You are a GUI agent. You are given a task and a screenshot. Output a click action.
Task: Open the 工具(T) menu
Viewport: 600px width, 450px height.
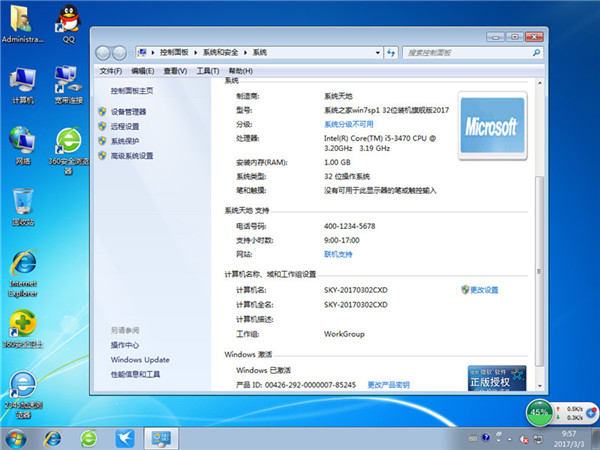tap(207, 71)
